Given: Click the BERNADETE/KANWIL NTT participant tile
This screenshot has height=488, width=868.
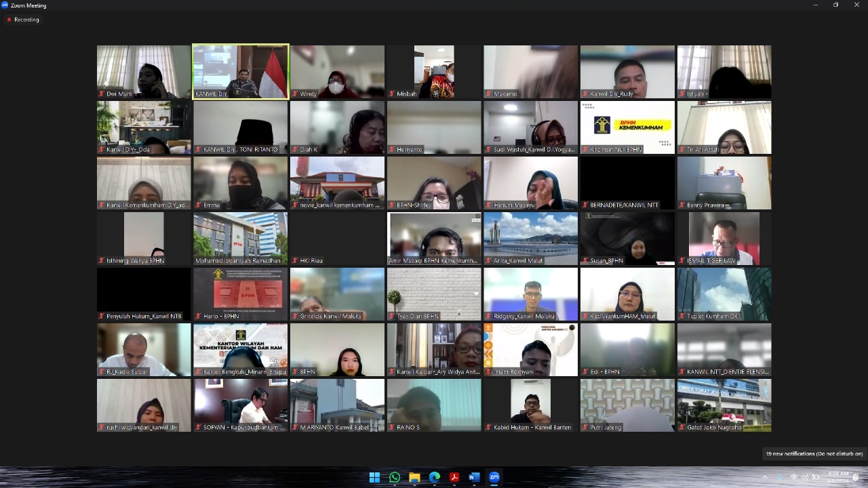Looking at the screenshot, I should tap(627, 183).
